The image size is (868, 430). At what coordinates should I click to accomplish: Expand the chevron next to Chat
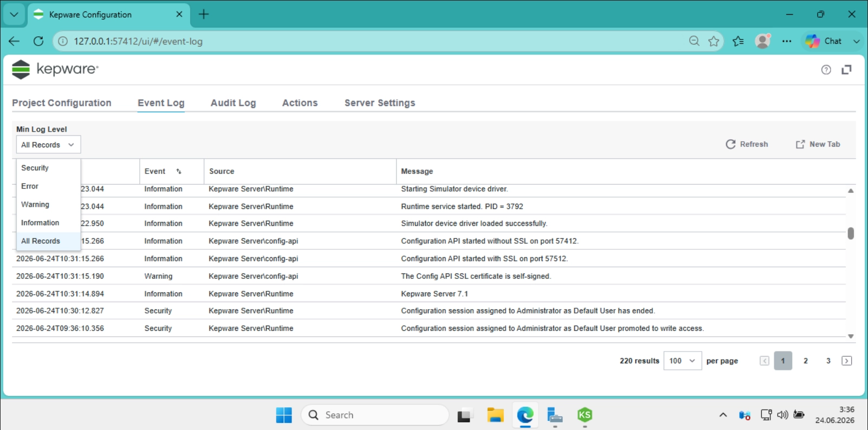856,41
